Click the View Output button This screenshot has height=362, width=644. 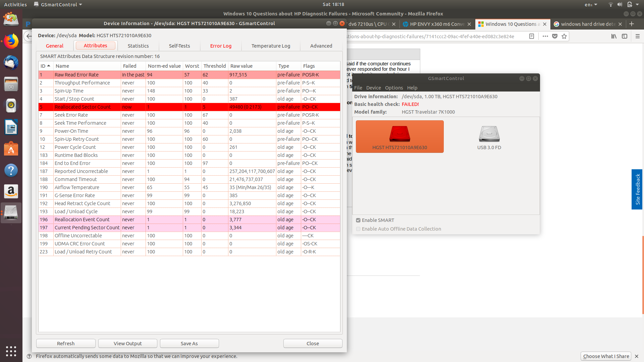click(127, 343)
